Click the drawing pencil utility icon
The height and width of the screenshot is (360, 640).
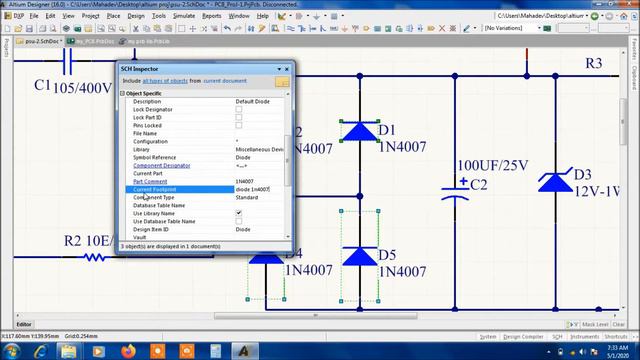coord(466,29)
